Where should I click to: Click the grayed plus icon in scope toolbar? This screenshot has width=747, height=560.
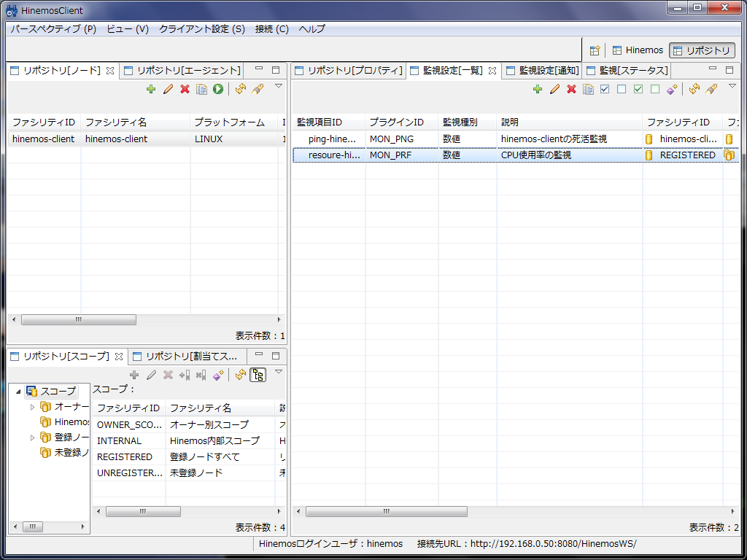pyautogui.click(x=134, y=376)
